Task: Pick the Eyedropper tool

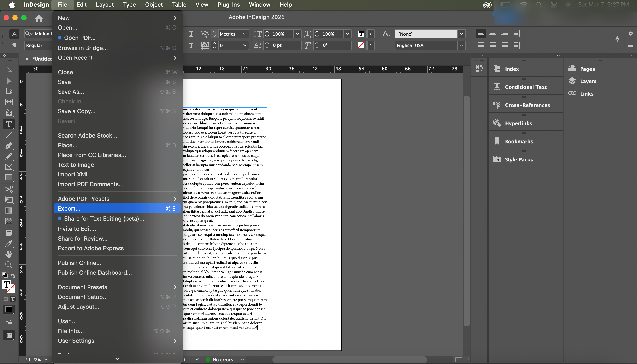Action: tap(8, 244)
